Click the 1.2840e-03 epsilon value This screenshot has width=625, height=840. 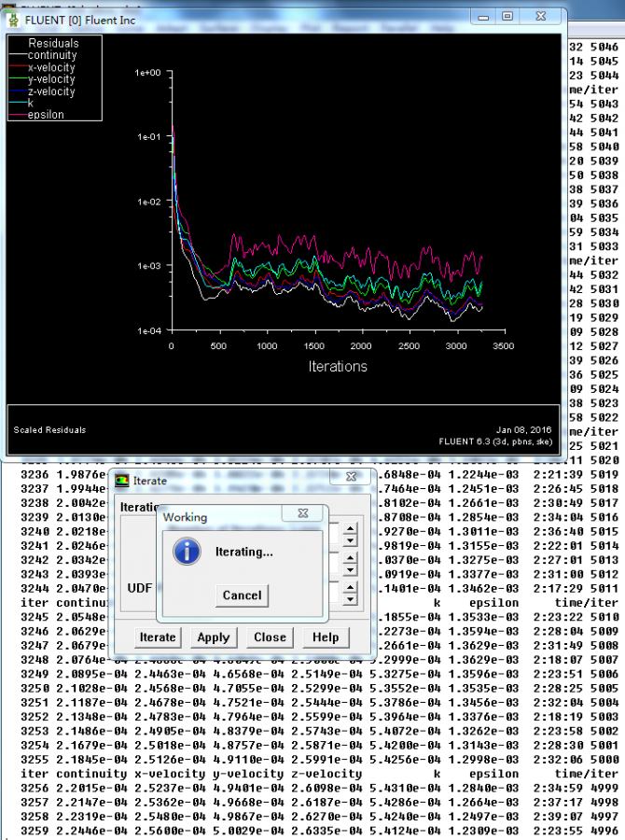483,788
